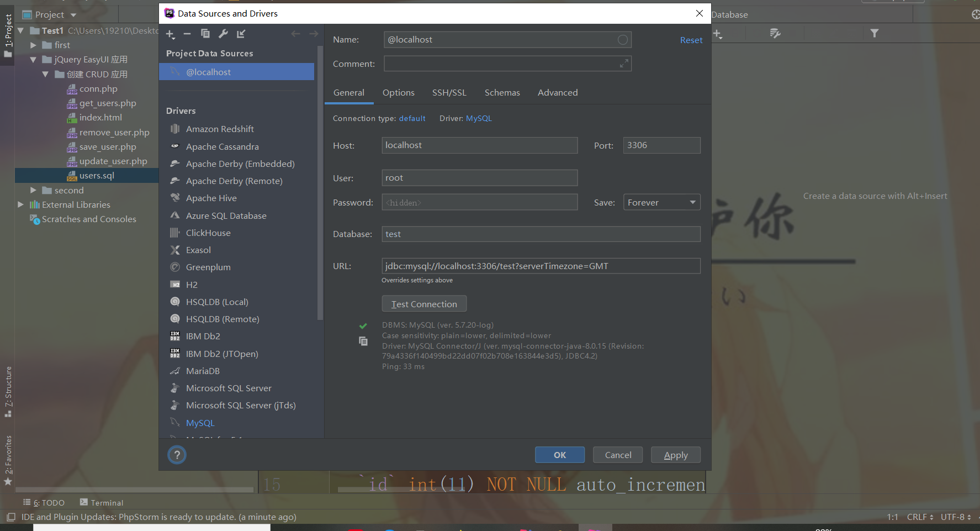Open the Save password dropdown
This screenshot has height=531, width=980.
click(x=661, y=202)
